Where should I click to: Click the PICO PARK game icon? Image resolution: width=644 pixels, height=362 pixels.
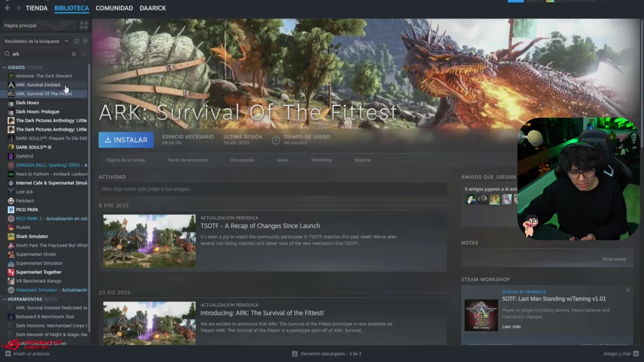pyautogui.click(x=11, y=210)
